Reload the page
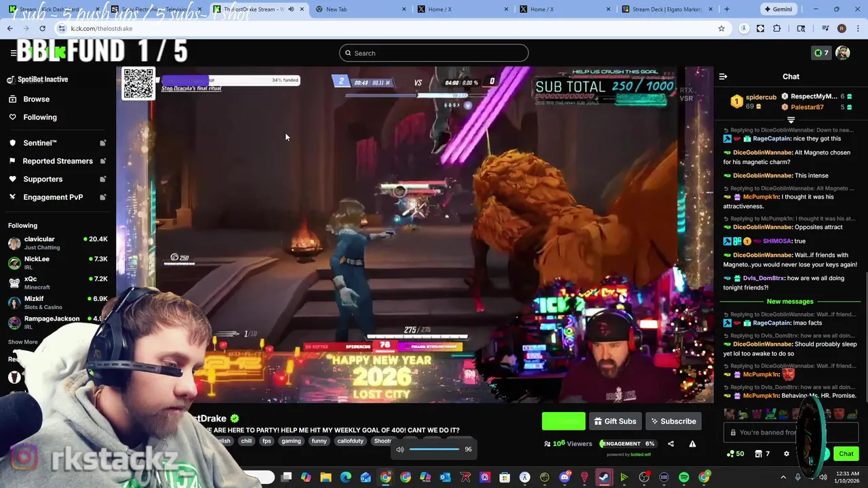The width and height of the screenshot is (868, 488). tap(42, 28)
